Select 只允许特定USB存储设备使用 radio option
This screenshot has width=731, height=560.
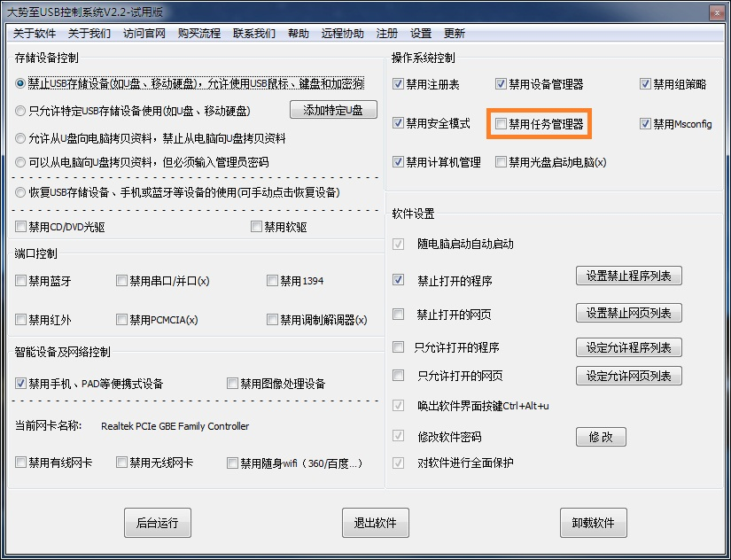20,111
